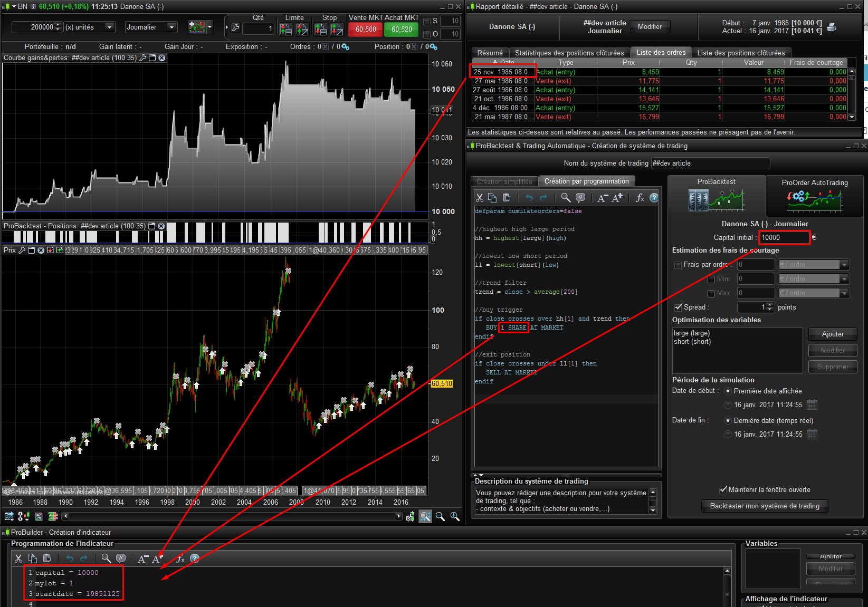Click the paste icon in trading system editor

[507, 198]
